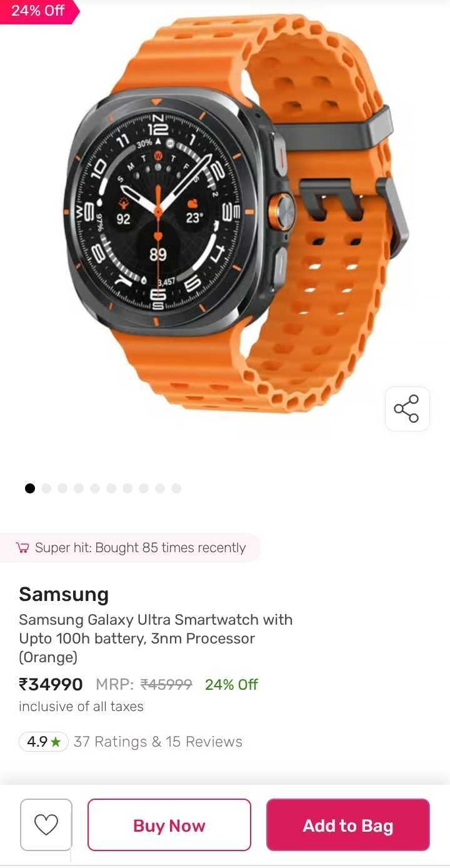Image resolution: width=450 pixels, height=868 pixels.
Task: Open the orange Samsung watch product image
Action: click(236, 213)
